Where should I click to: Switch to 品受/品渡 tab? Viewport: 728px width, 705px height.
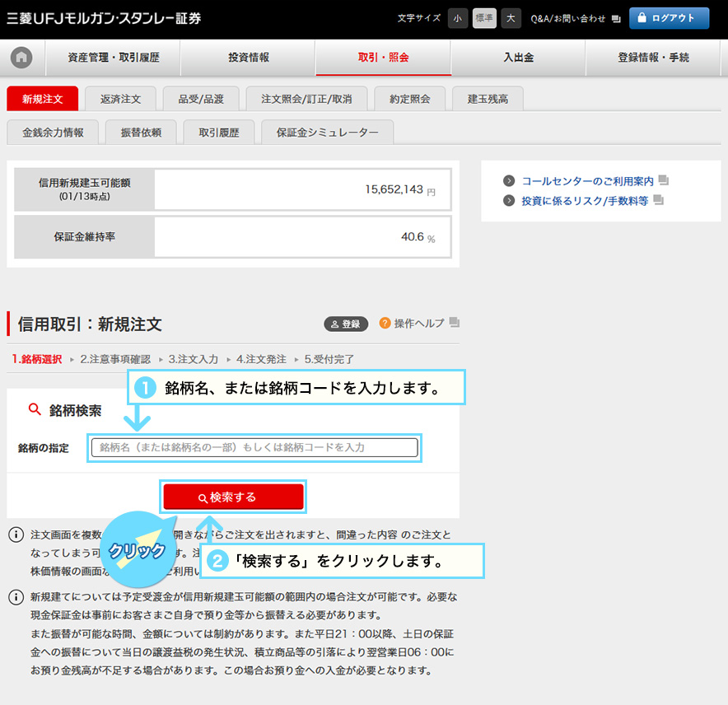point(201,99)
